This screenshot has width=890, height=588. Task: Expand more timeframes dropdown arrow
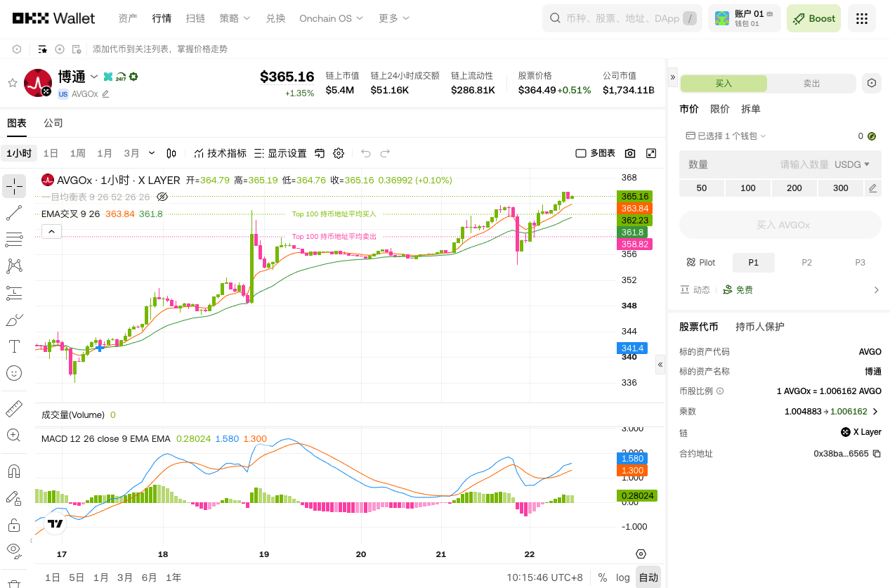[x=152, y=153]
